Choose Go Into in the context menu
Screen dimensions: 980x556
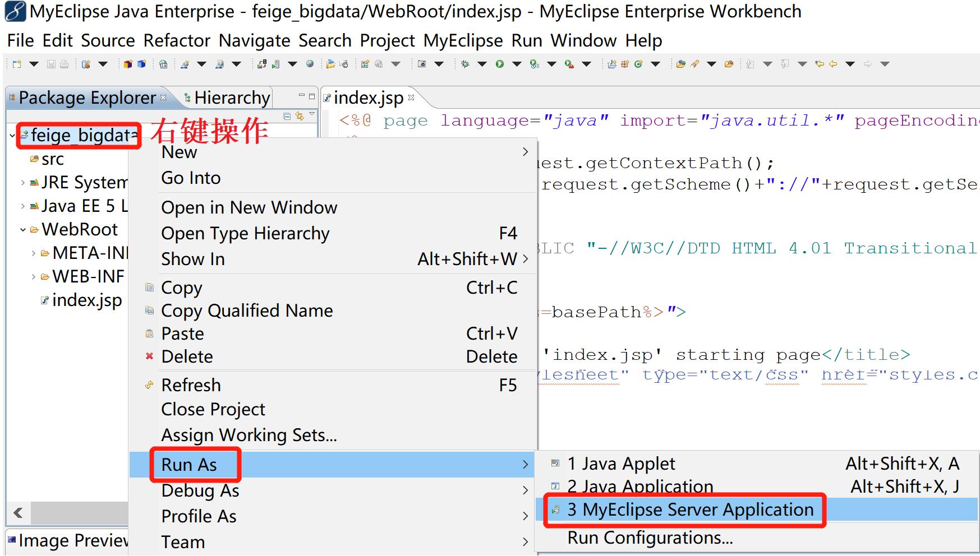pyautogui.click(x=333, y=178)
